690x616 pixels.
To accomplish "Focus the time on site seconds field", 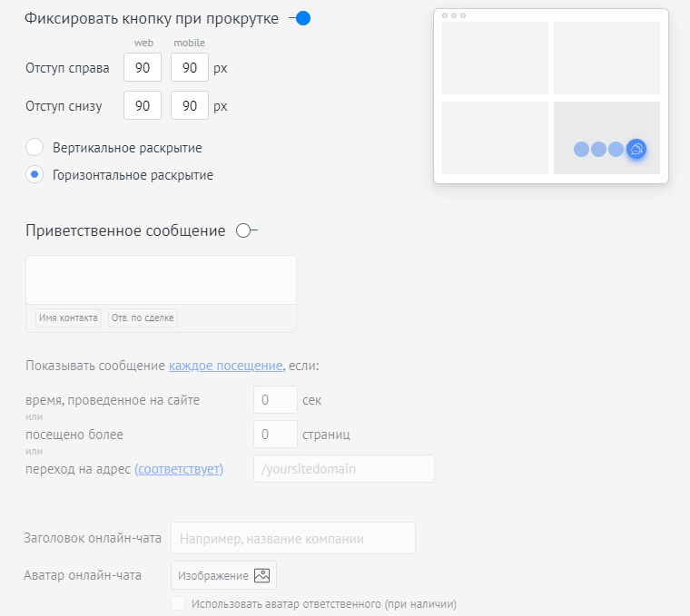I will coord(275,400).
